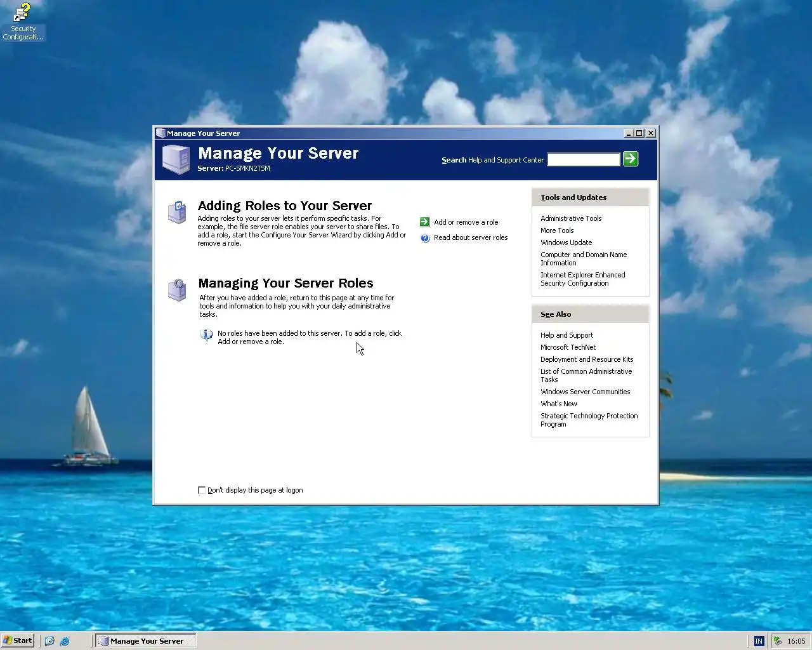Open Administrative Tools link
Viewport: 812px width, 650px height.
pyautogui.click(x=571, y=218)
